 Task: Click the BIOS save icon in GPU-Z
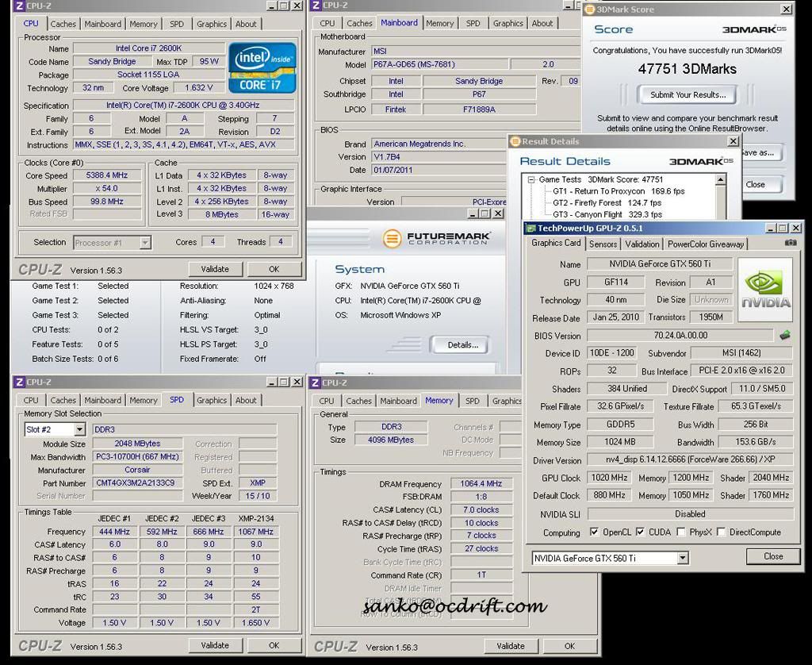[784, 335]
